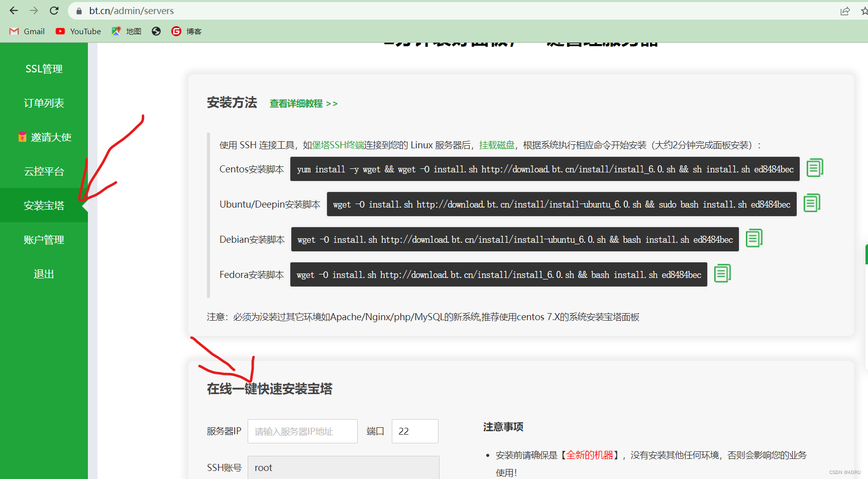Copy the Fedora install script

point(722,273)
